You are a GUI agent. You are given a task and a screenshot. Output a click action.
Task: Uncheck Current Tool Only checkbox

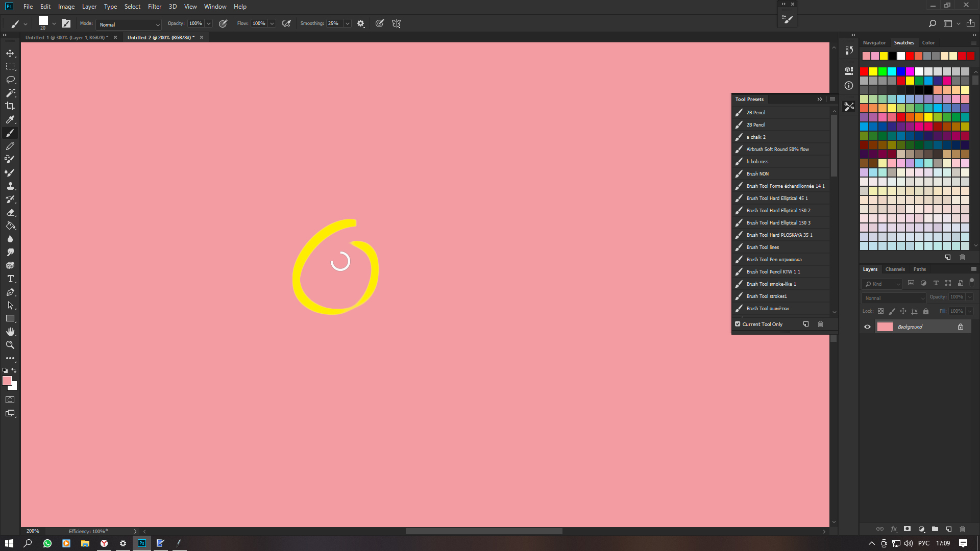click(738, 324)
